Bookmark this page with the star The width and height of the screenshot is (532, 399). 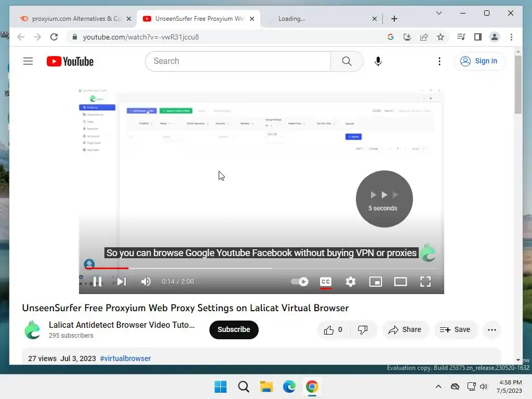pos(441,37)
